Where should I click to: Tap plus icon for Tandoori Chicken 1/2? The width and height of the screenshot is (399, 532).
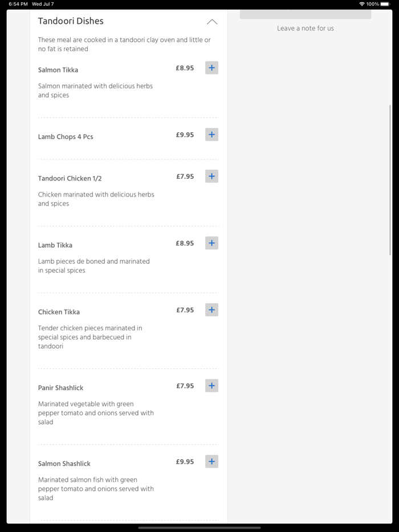[x=211, y=177]
